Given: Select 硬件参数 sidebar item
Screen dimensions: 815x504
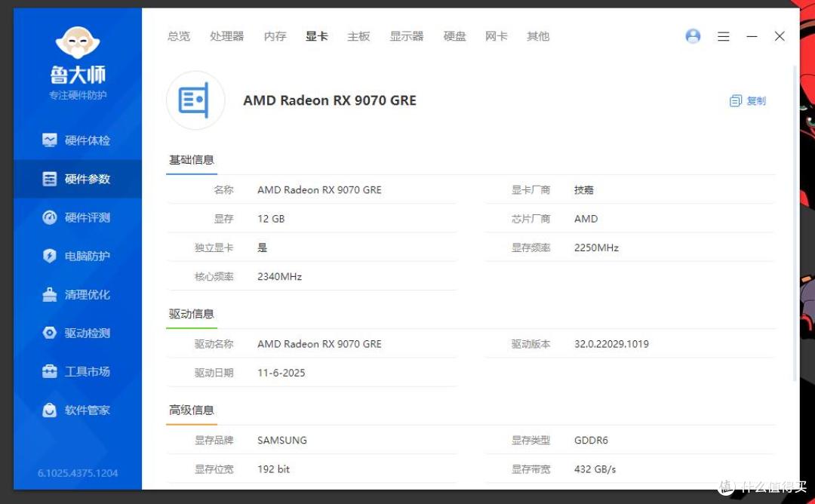Looking at the screenshot, I should coord(78,179).
